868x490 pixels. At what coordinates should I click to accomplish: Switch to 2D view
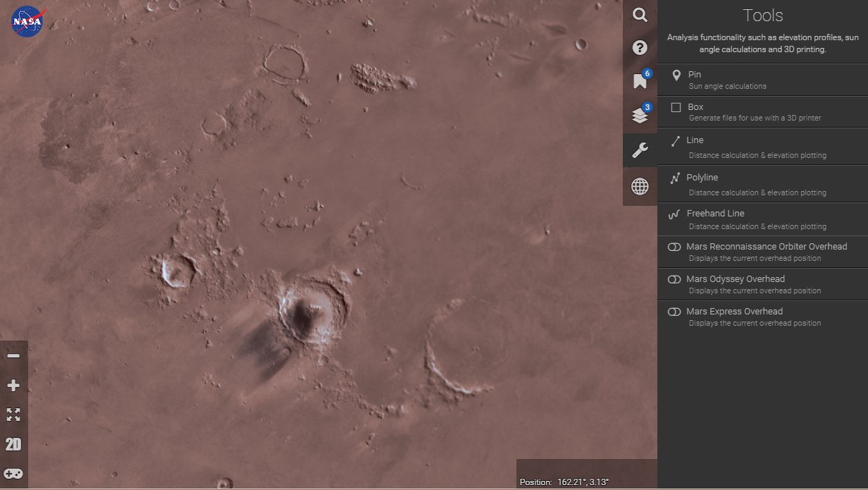click(13, 444)
